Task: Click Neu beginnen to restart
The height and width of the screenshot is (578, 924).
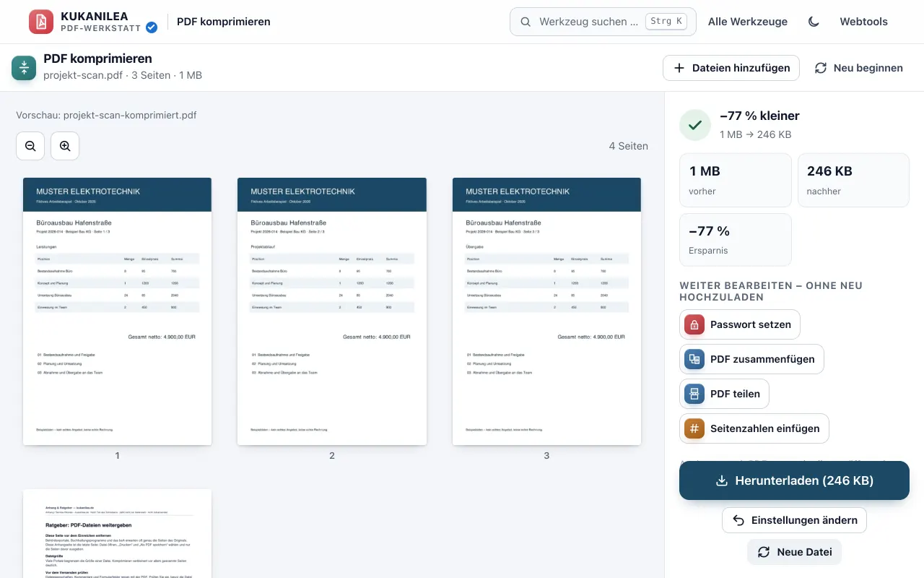Action: click(x=858, y=68)
